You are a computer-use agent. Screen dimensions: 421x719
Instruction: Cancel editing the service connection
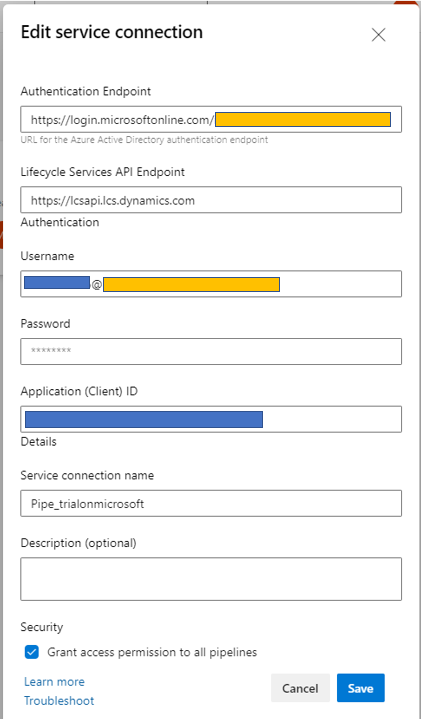300,688
